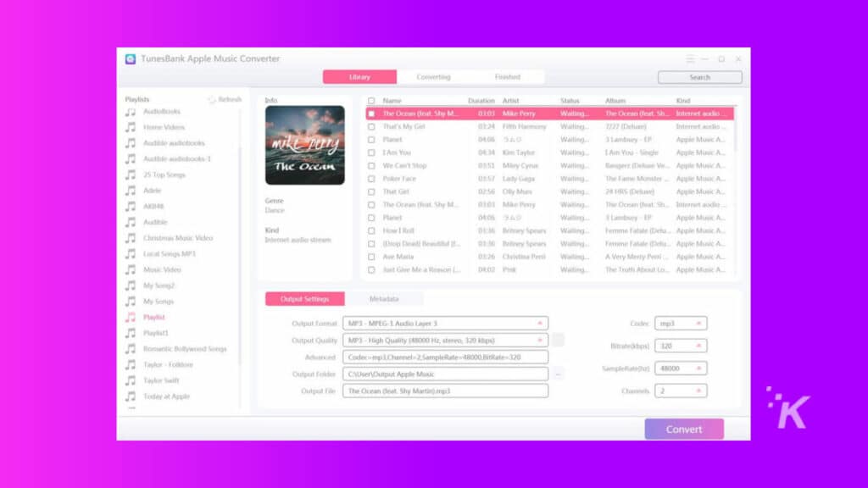
Task: Click the note icon for Taylor Swift playlist
Action: pyautogui.click(x=131, y=380)
